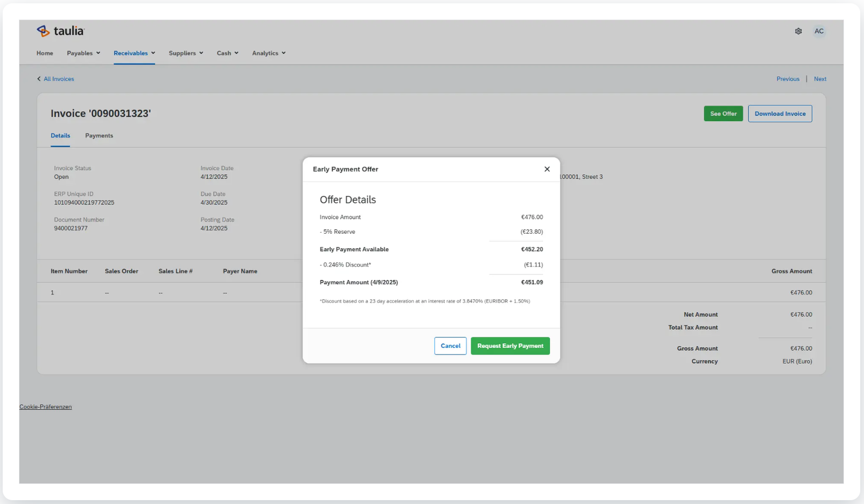Screen dimensions: 864x504
Task: Open the Suppliers dropdown menu
Action: pyautogui.click(x=186, y=53)
